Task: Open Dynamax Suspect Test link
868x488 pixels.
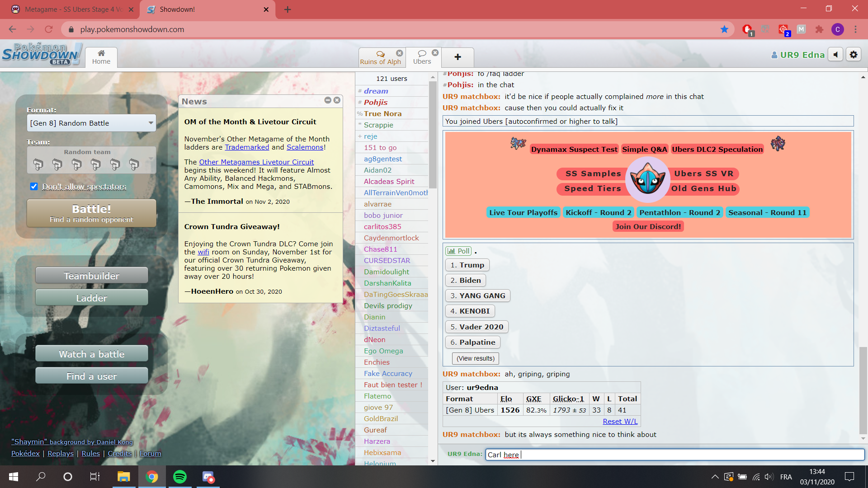Action: 574,150
